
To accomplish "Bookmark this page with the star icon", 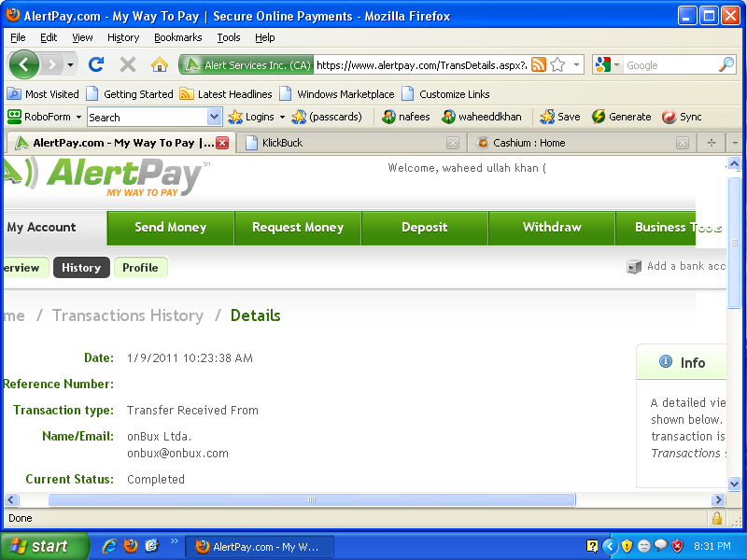I will [x=557, y=64].
